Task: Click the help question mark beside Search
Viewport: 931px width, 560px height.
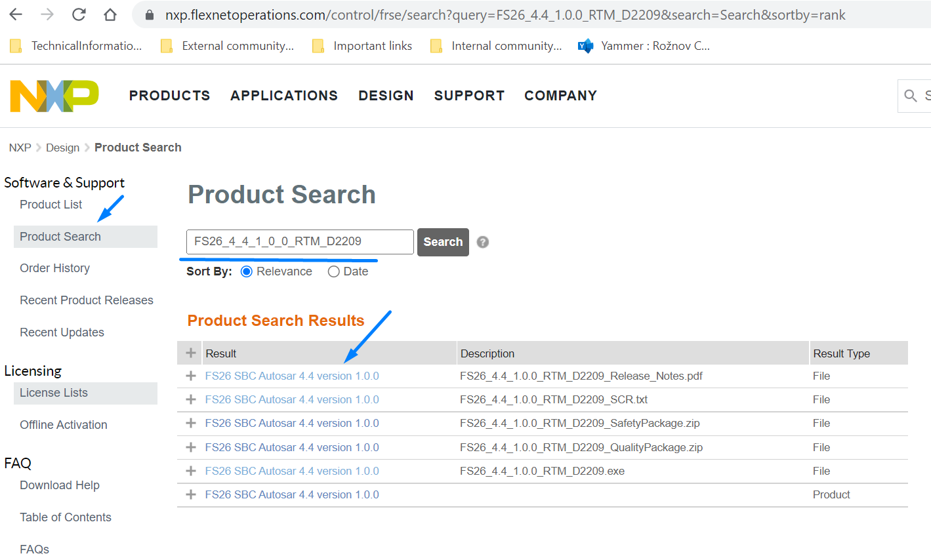Action: click(x=482, y=242)
